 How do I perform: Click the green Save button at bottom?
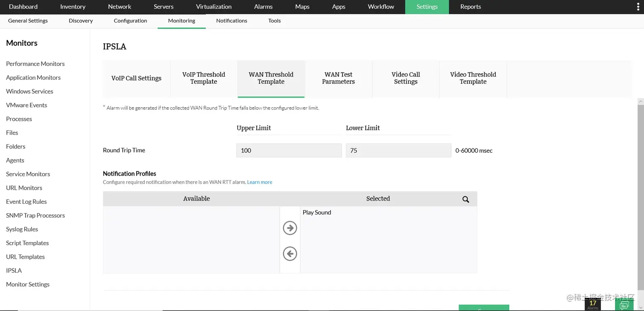484,308
